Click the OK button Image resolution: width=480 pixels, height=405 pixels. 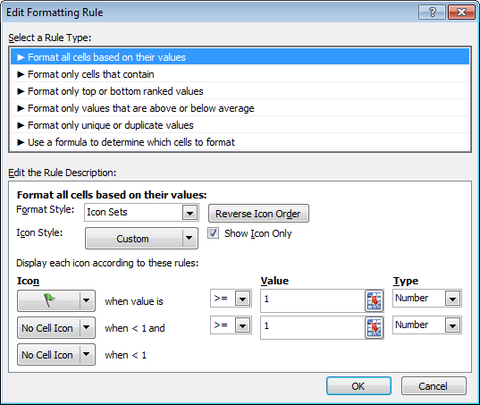point(359,386)
